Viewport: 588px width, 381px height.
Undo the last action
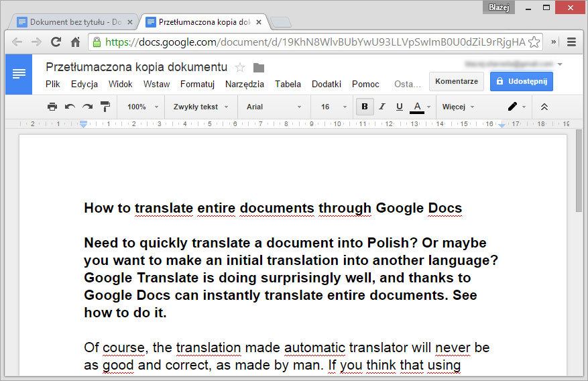tap(70, 107)
